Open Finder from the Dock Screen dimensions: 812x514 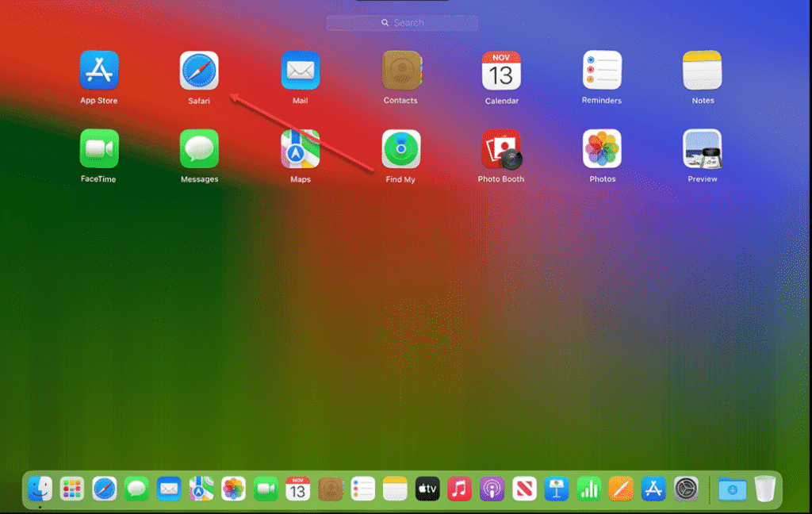point(40,489)
